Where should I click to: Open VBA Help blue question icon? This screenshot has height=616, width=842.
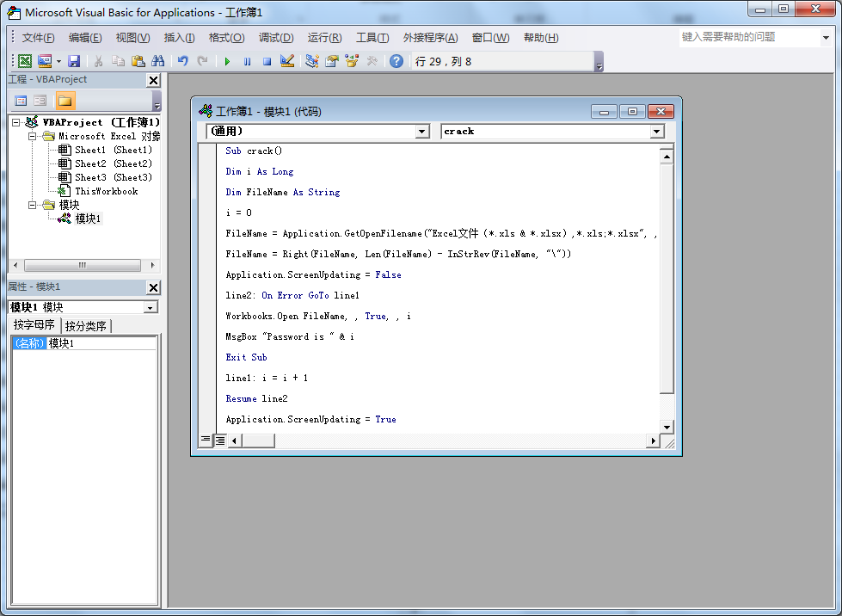click(x=396, y=61)
